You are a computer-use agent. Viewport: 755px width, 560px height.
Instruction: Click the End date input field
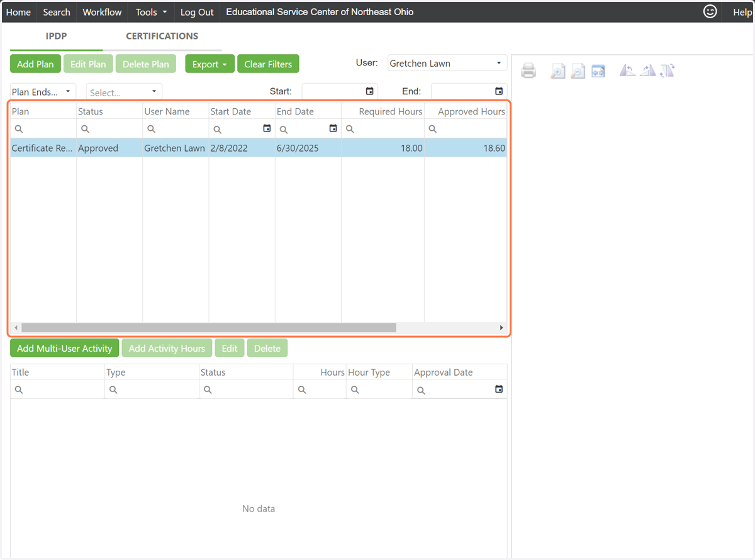[462, 91]
